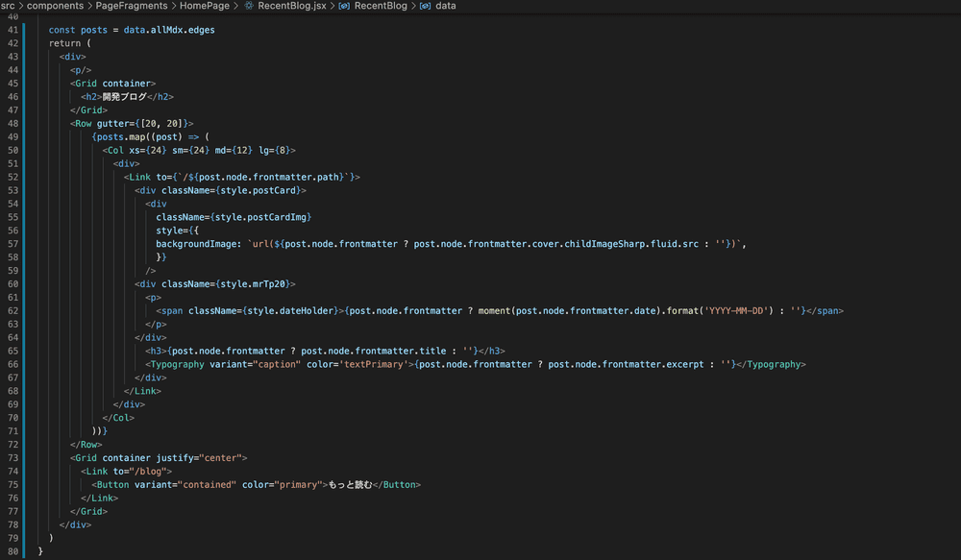Click 'className={style.postCardImg}' attribute
Viewport: 961px width, 560px height.
pos(234,217)
